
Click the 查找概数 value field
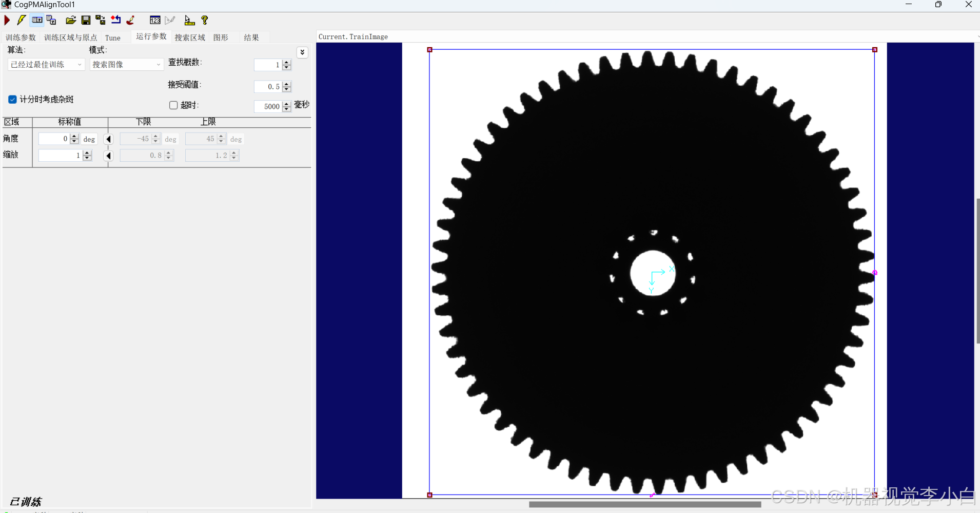coord(268,65)
